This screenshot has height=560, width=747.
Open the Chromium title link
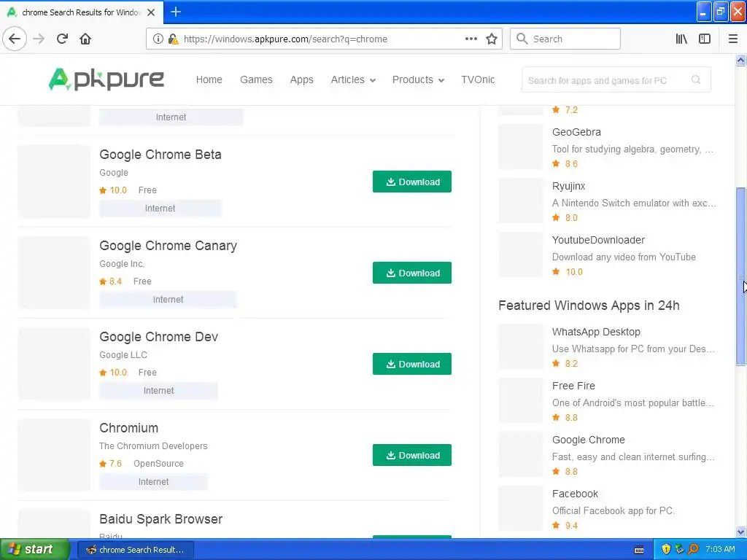128,427
